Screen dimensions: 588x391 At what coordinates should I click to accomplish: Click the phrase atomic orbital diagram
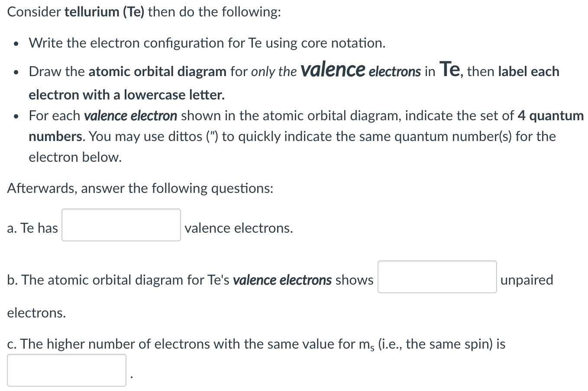pyautogui.click(x=157, y=71)
